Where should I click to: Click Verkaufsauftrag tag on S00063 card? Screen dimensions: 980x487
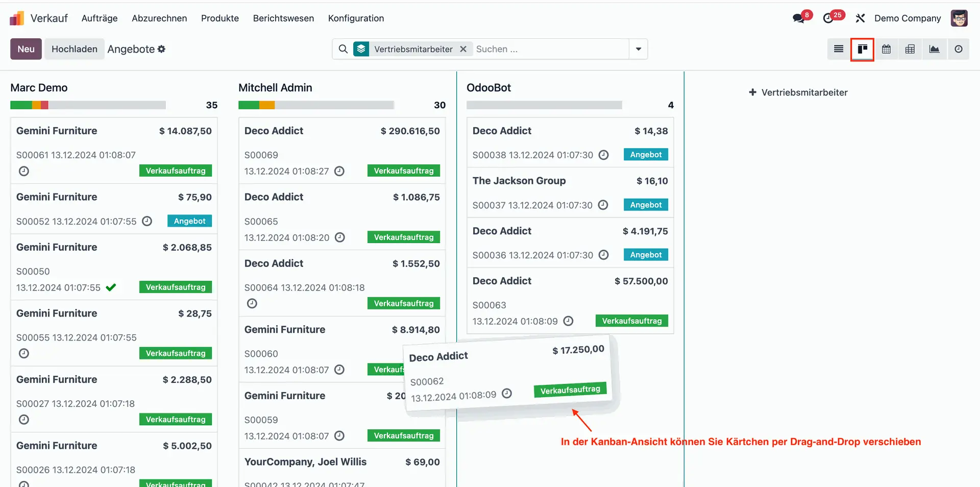coord(632,321)
